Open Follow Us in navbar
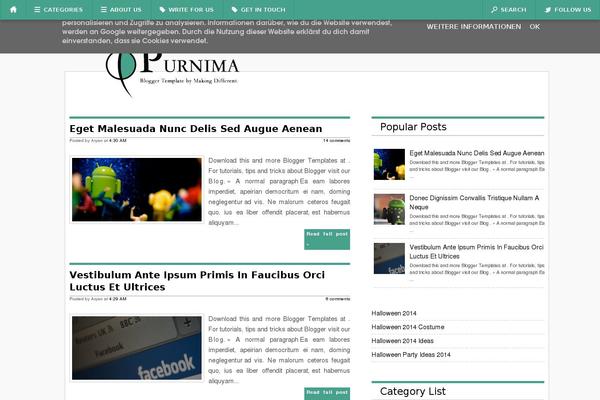This screenshot has height=400, width=600. tap(568, 10)
